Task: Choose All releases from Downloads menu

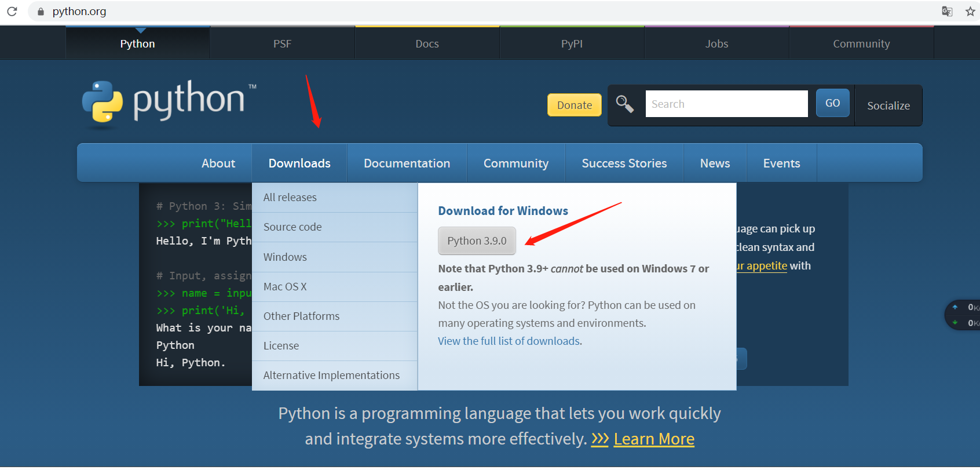Action: coord(335,198)
